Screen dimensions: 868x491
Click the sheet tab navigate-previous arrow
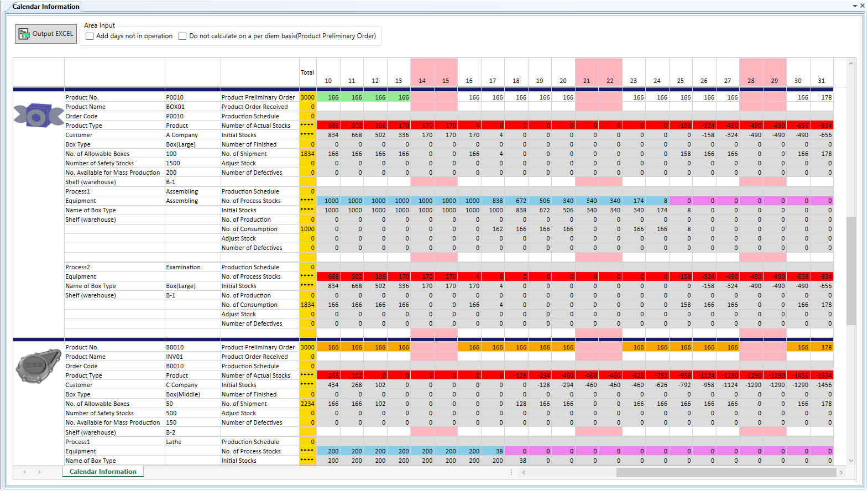(x=24, y=472)
